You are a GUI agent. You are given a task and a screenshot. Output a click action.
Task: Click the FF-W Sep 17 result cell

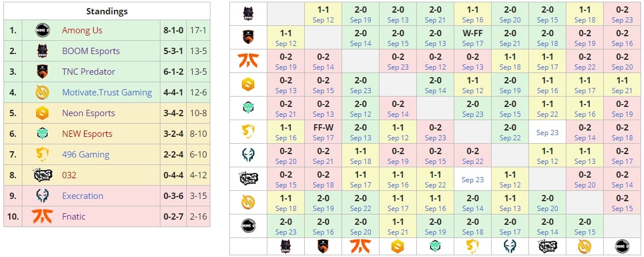pyautogui.click(x=323, y=132)
